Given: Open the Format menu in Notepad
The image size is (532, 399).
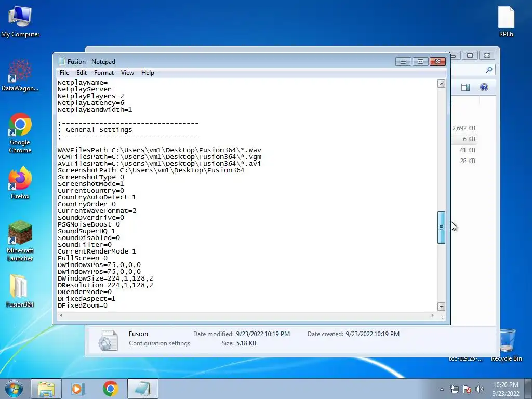Looking at the screenshot, I should 104,73.
